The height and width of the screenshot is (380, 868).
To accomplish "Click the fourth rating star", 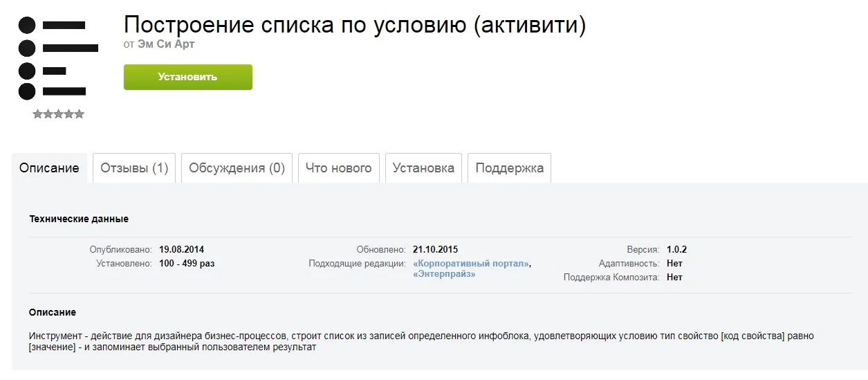I will click(68, 114).
